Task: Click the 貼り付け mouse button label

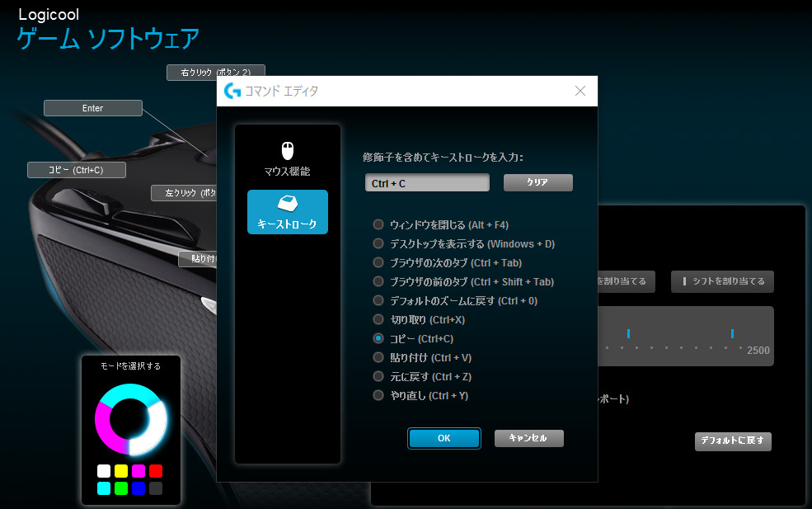Action: point(198,259)
